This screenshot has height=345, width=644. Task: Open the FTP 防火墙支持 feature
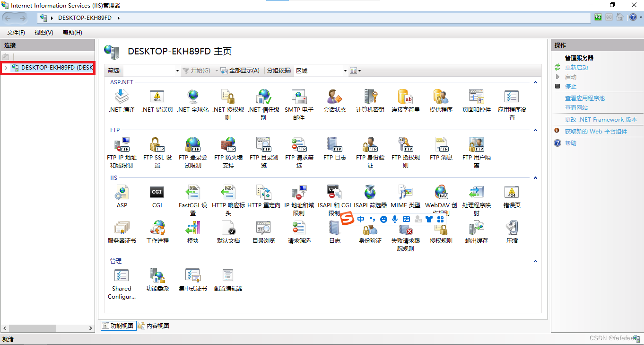(x=228, y=152)
